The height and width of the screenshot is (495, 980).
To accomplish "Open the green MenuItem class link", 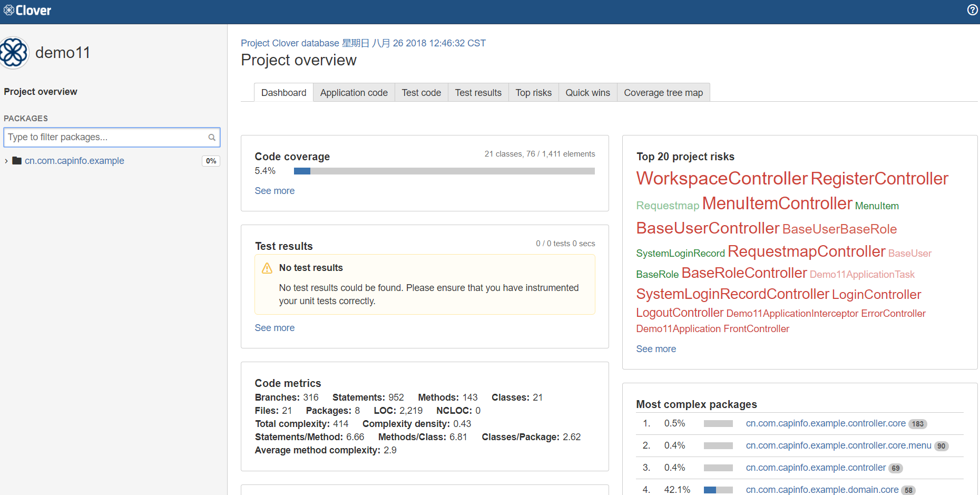I will (877, 206).
